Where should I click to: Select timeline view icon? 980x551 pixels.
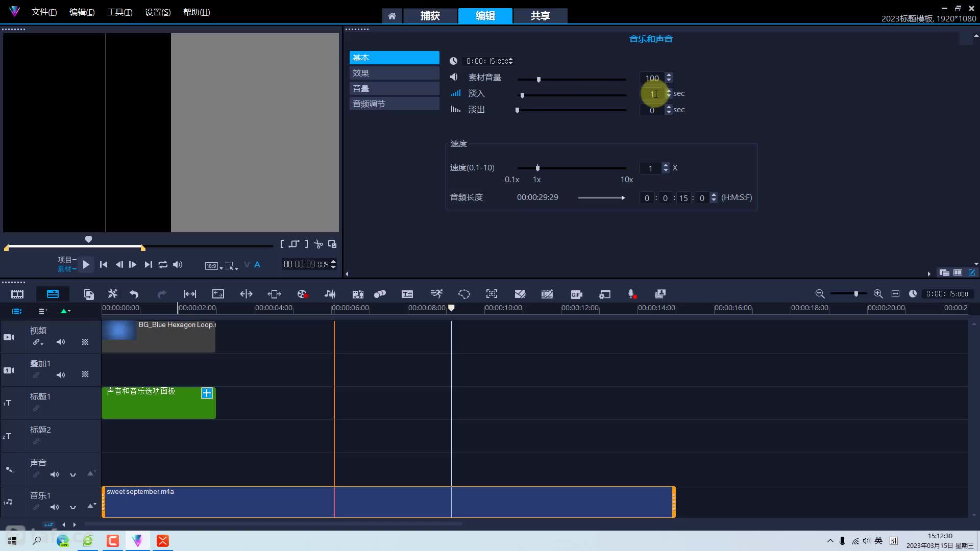pyautogui.click(x=53, y=294)
